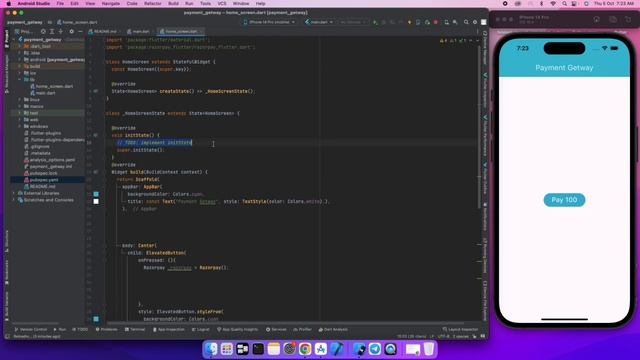Open the Navigate menu
This screenshot has width=640, height=360.
(x=111, y=4)
